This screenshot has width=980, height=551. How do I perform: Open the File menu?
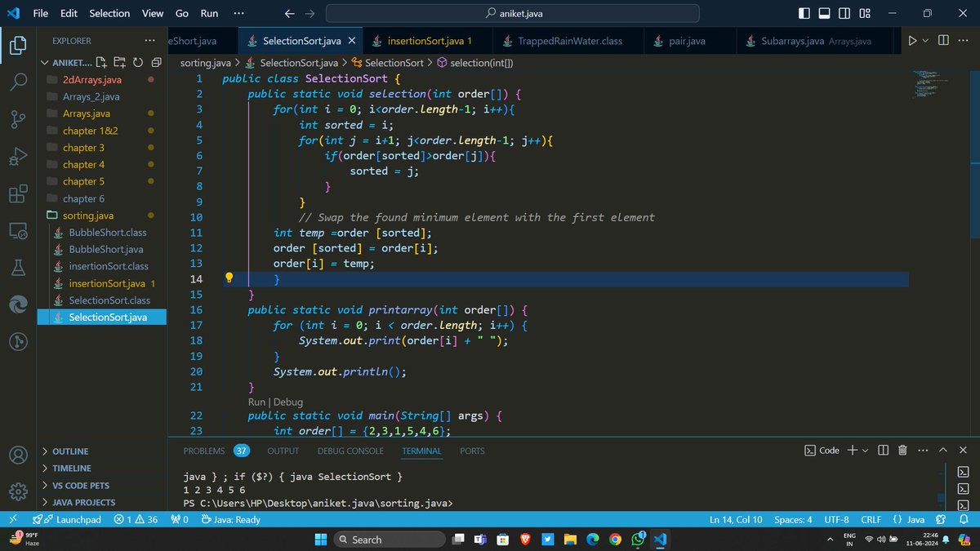(x=41, y=13)
